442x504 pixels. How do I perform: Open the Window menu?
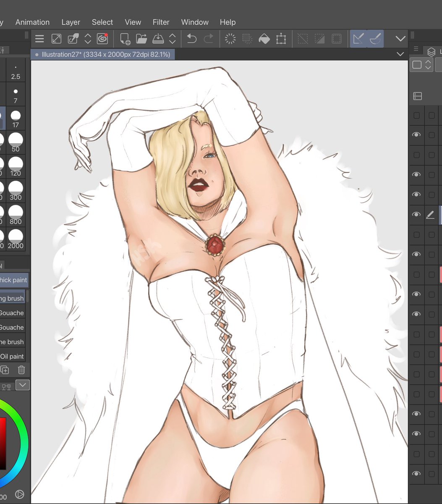(x=195, y=22)
